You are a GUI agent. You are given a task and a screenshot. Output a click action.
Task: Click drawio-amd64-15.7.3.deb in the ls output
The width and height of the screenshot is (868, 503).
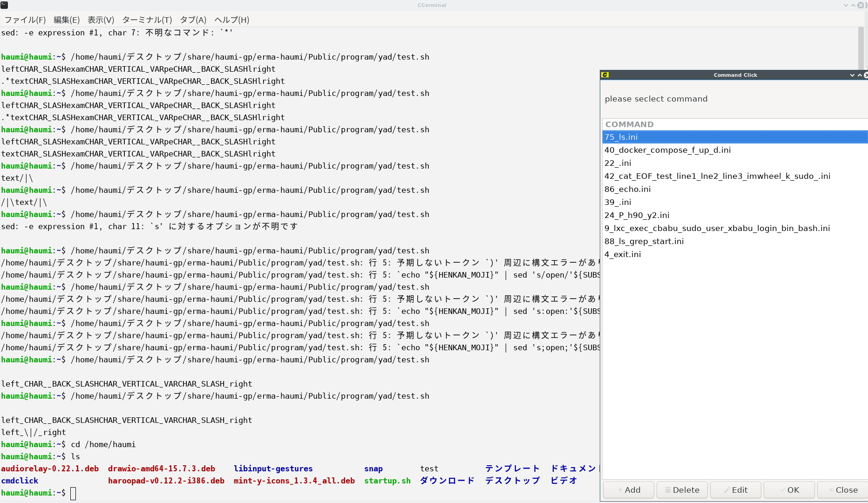point(162,469)
